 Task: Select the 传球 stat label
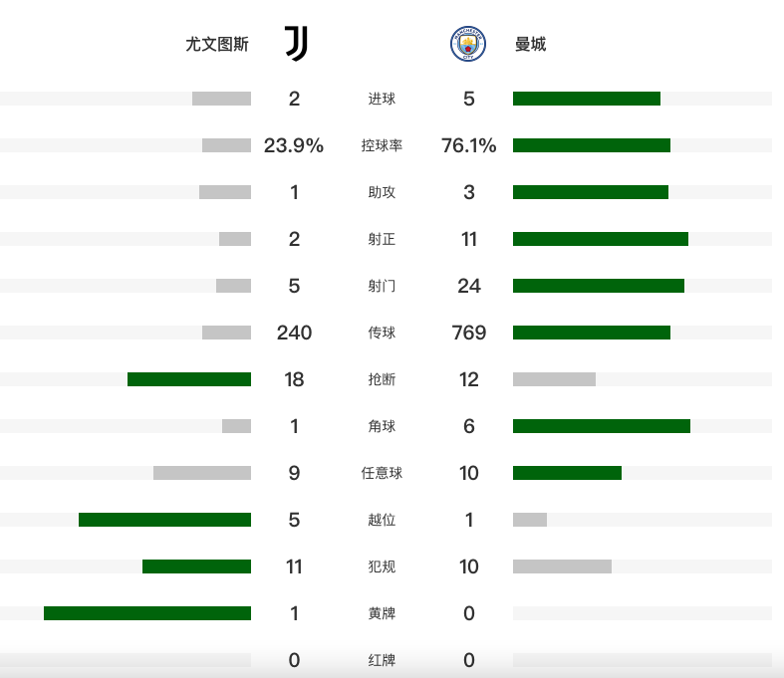click(x=382, y=333)
